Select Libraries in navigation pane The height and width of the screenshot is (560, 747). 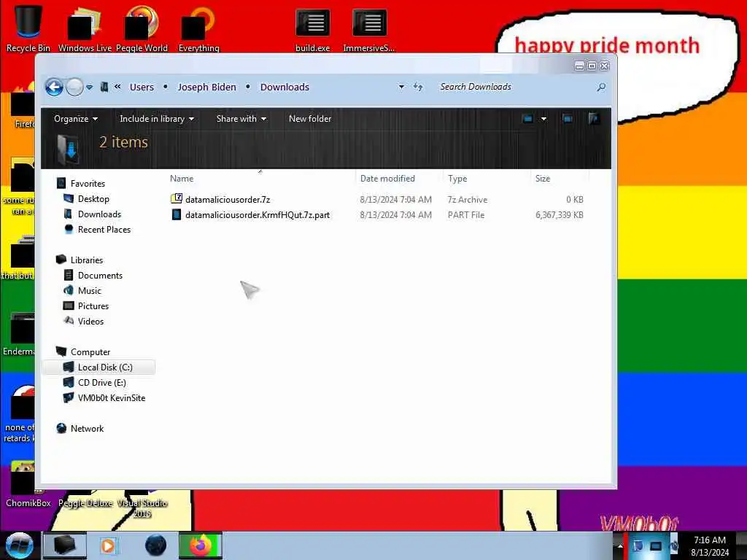tap(87, 260)
